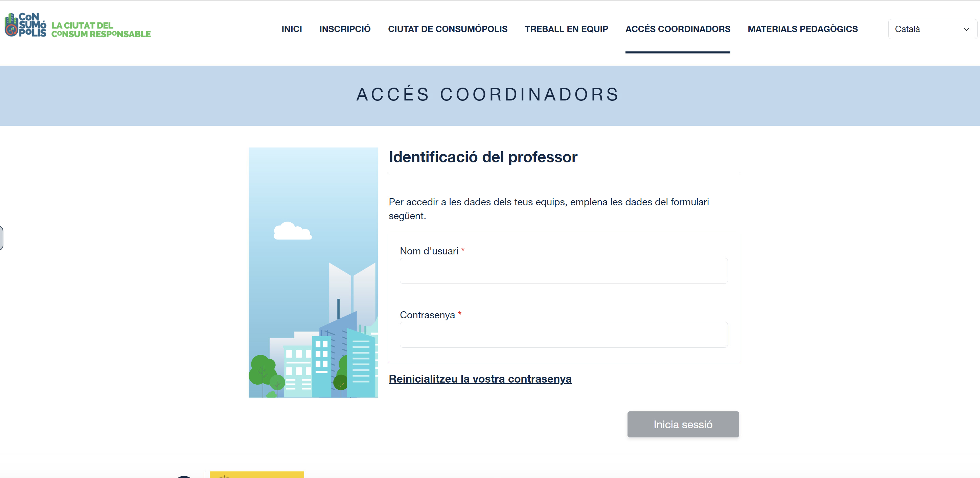Go to the INSCRIPCIÓ page
The width and height of the screenshot is (980, 478).
345,29
